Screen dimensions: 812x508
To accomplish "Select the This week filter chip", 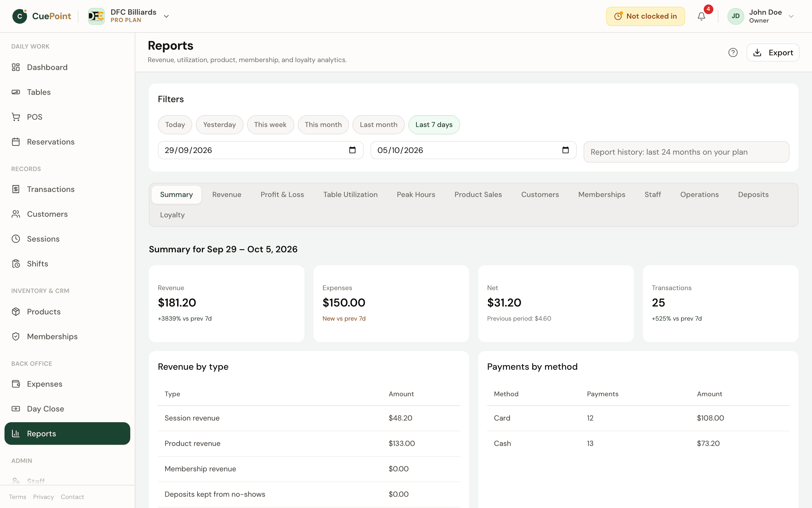I will (270, 125).
